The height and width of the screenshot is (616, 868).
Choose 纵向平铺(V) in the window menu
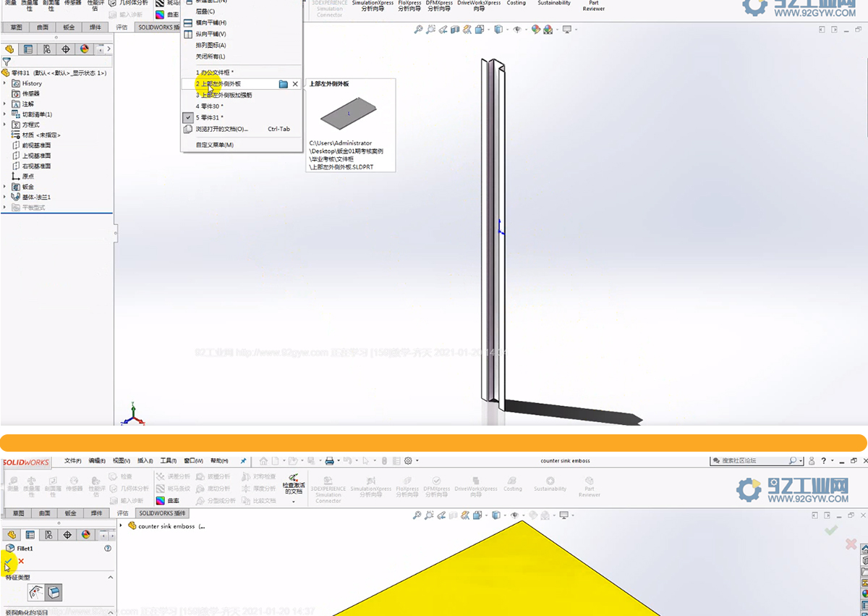211,34
